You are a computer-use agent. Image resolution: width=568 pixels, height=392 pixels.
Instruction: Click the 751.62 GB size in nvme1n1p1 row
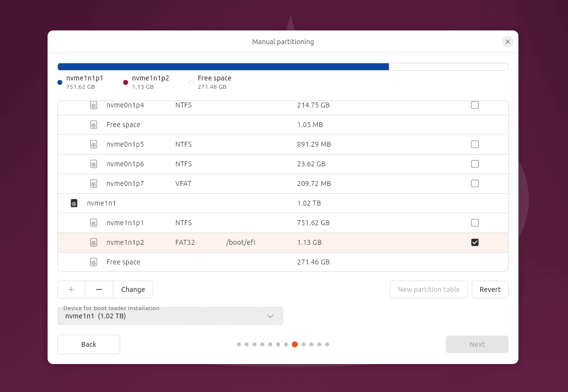click(x=313, y=223)
